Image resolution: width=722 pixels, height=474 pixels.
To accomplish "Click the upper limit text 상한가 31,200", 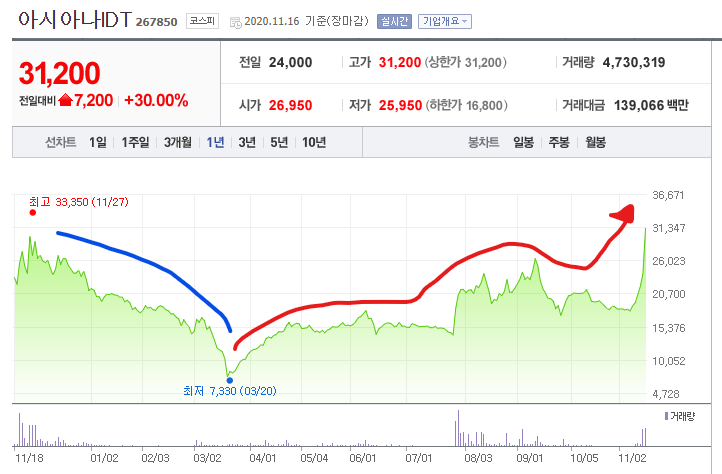I will (466, 62).
